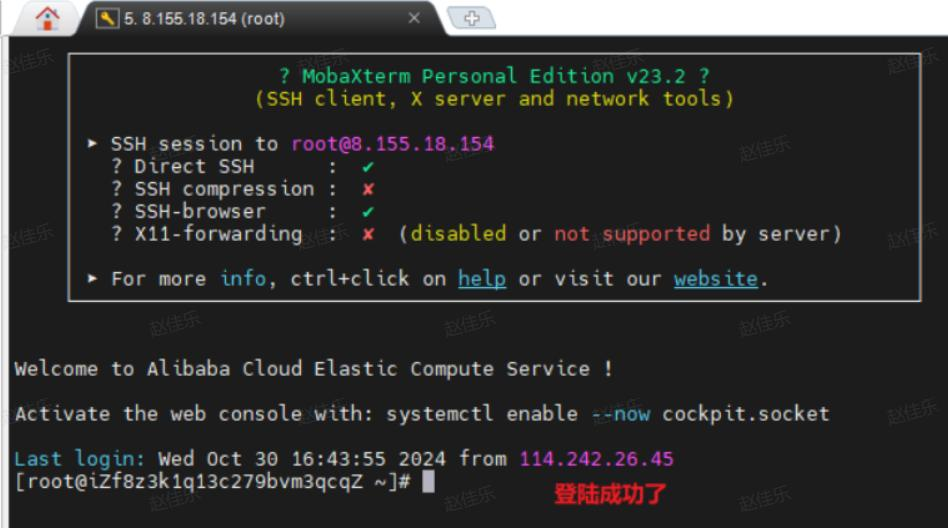The height and width of the screenshot is (528, 948).
Task: Click the IP address 114.242.26.45
Action: [x=596, y=458]
